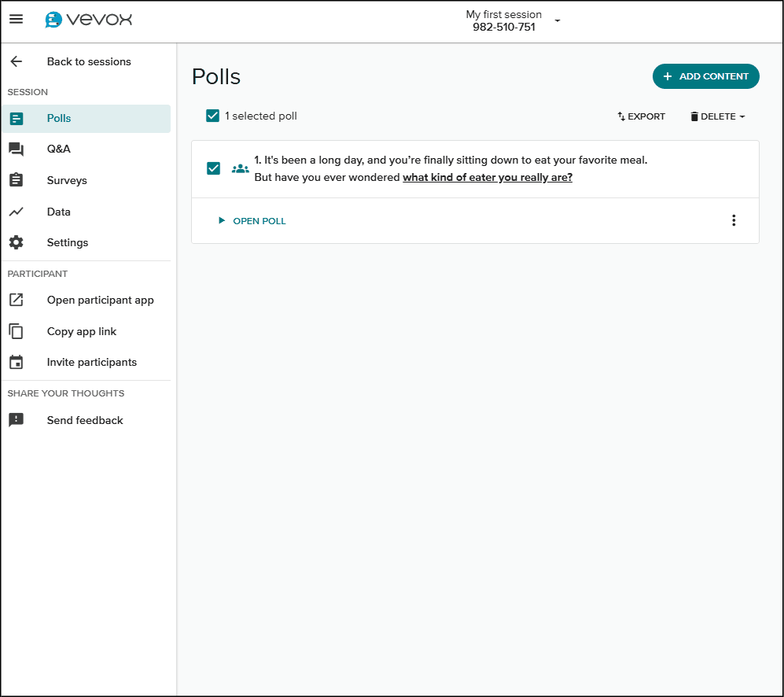The image size is (784, 697).
Task: Open Settings via the gear icon
Action: point(16,242)
